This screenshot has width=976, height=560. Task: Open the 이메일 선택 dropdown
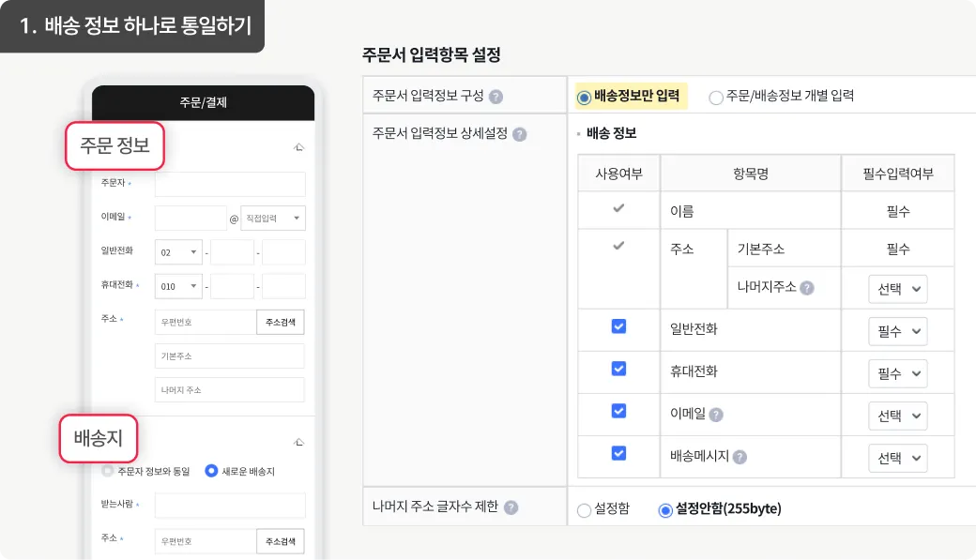[x=897, y=416]
